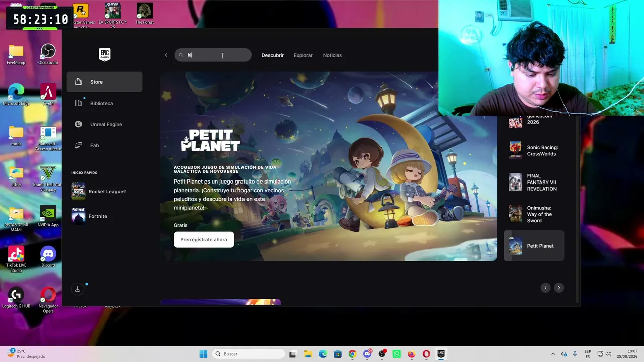This screenshot has width=644, height=362.
Task: Click the Petit Planet banner logo
Action: click(210, 140)
